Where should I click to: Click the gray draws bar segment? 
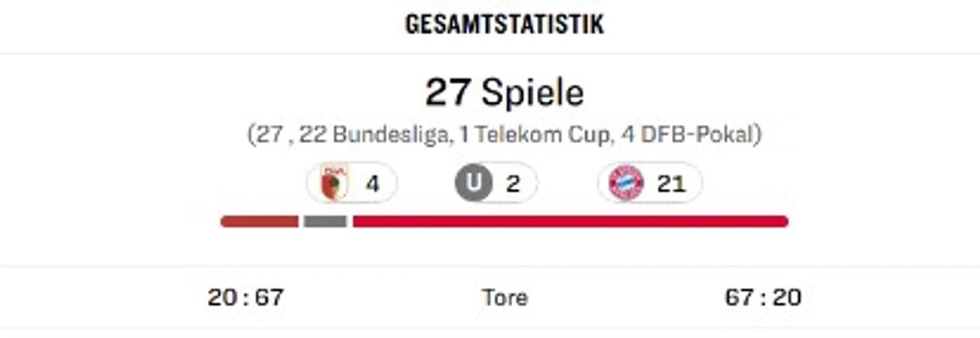[325, 221]
